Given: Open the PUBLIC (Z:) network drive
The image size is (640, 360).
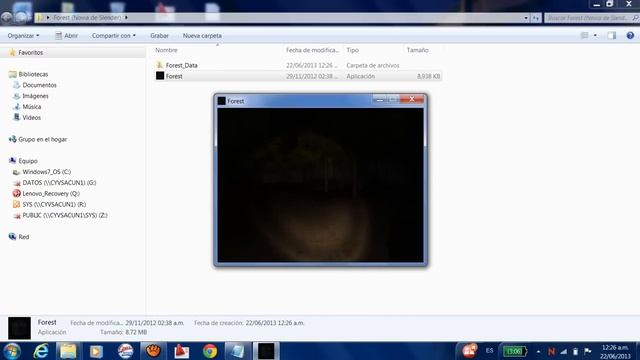Looking at the screenshot, I should [65, 215].
